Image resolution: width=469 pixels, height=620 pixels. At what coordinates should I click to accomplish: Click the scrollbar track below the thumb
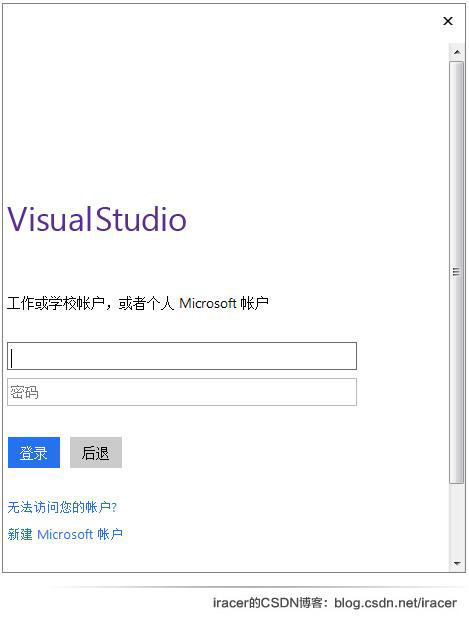click(x=457, y=519)
